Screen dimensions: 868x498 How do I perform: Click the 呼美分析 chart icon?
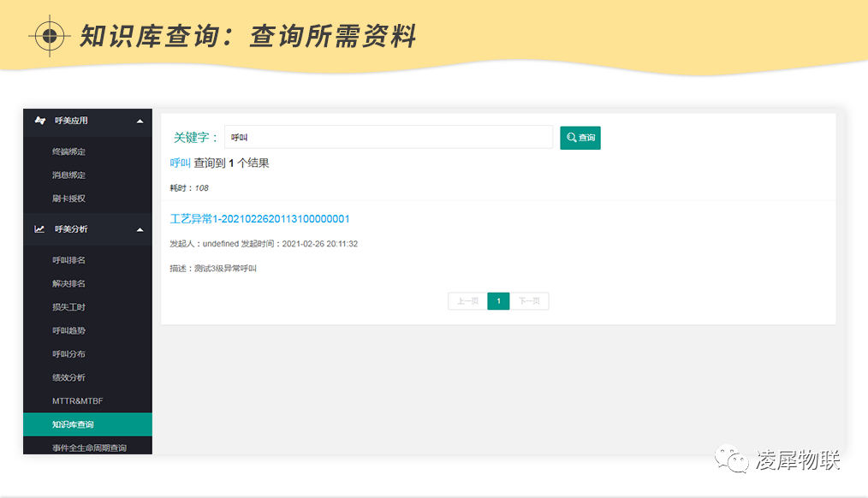tap(39, 229)
